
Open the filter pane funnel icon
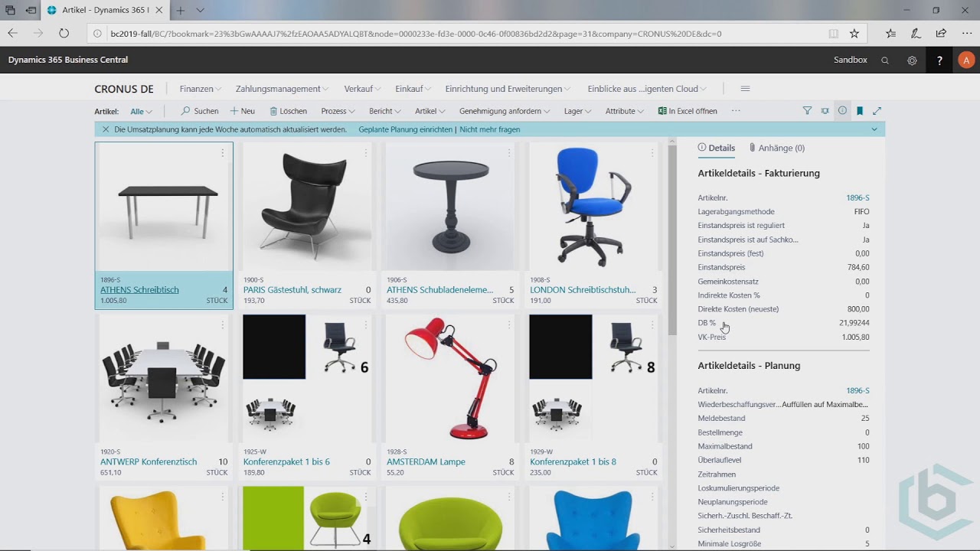(807, 111)
